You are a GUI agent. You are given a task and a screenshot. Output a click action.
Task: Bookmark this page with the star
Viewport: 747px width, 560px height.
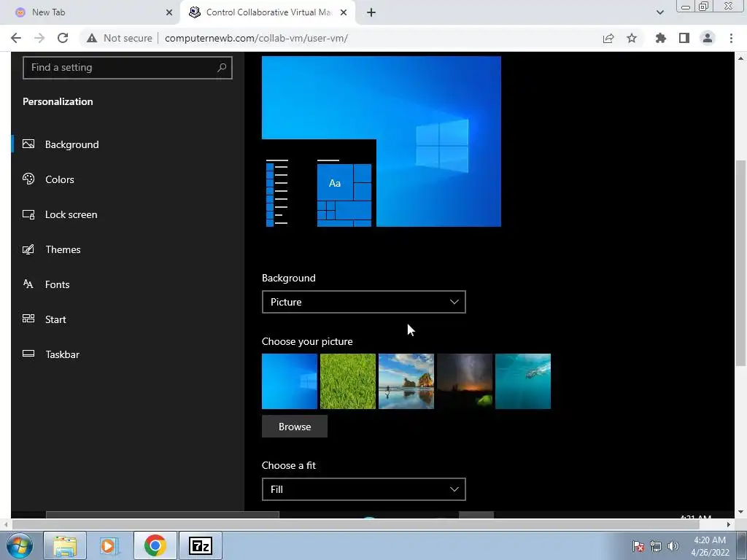[632, 38]
